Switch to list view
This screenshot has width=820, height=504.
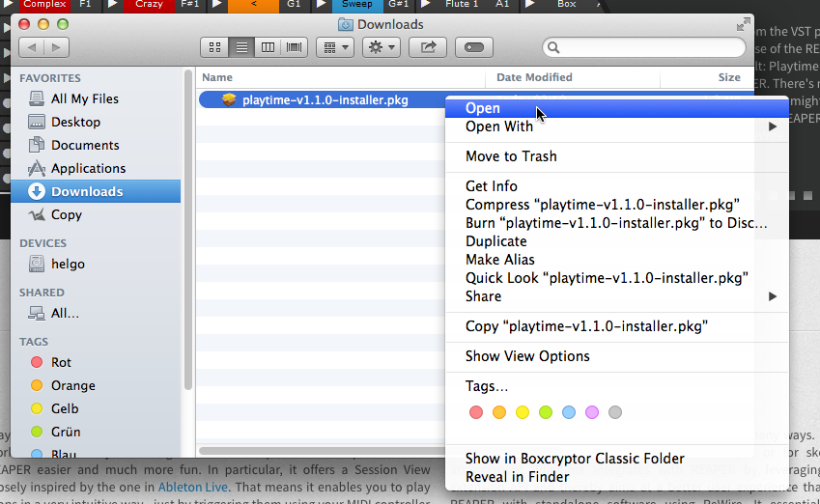pos(241,47)
